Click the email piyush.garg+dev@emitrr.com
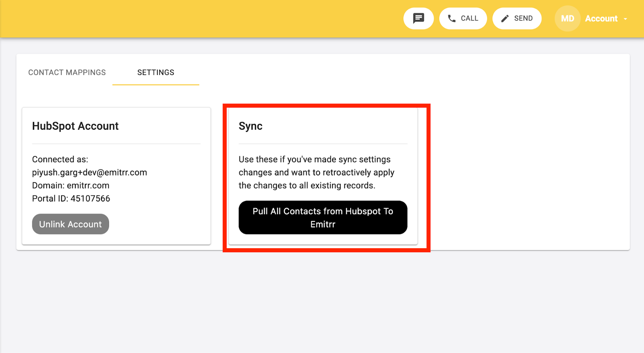 [x=89, y=172]
